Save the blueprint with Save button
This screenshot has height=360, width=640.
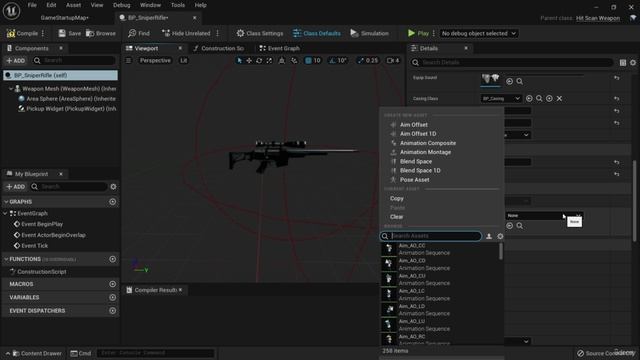69,33
